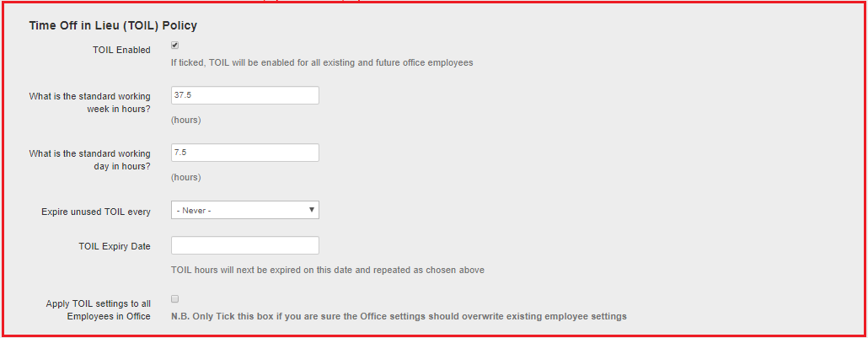Click the 'TOIL Expiry Date' label
868x338 pixels.
tap(113, 246)
